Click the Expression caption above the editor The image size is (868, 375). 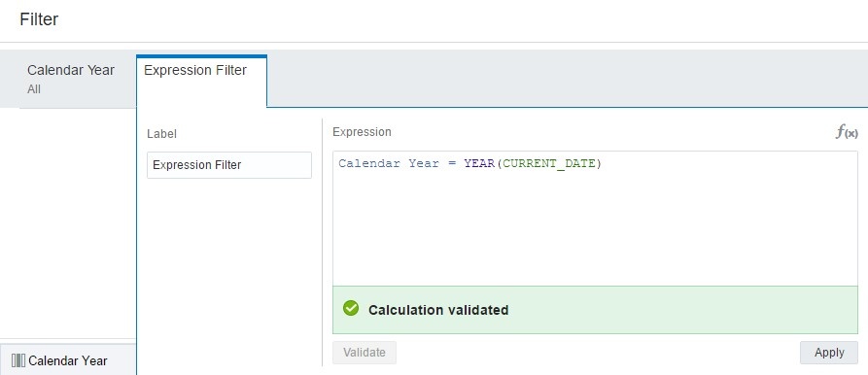362,131
